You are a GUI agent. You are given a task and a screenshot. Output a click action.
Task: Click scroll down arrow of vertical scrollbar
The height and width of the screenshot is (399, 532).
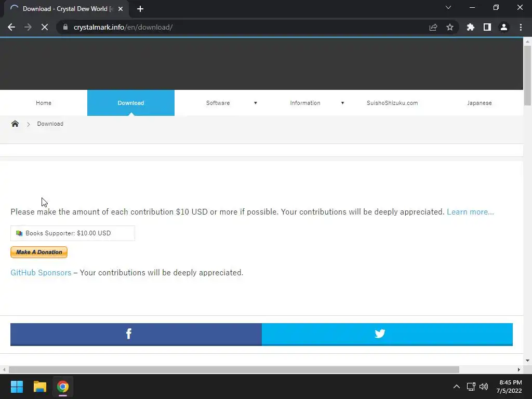coord(527,361)
